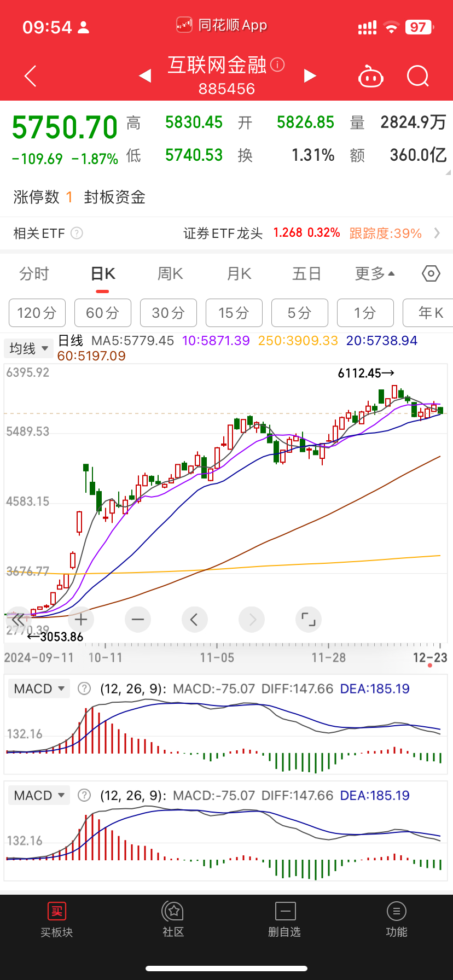This screenshot has height=980, width=453.
Task: Tap the brown 60:5197.09 moving average value
Action: point(91,356)
